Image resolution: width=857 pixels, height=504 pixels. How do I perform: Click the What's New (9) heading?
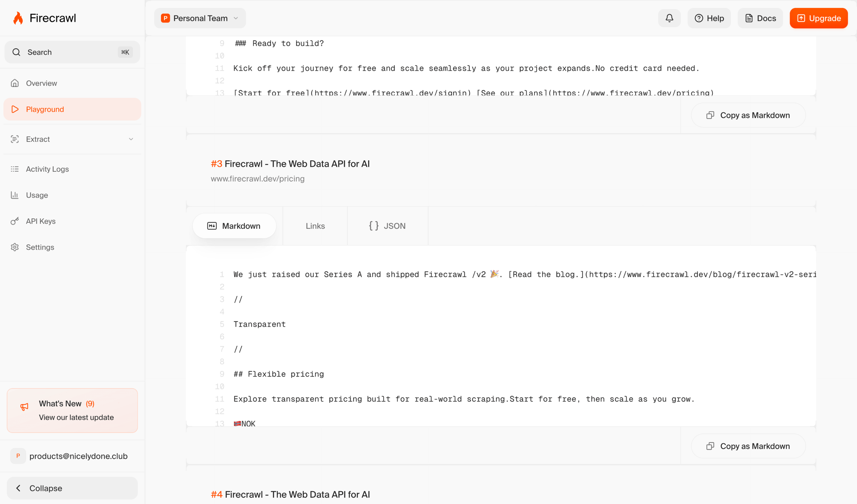tap(66, 403)
